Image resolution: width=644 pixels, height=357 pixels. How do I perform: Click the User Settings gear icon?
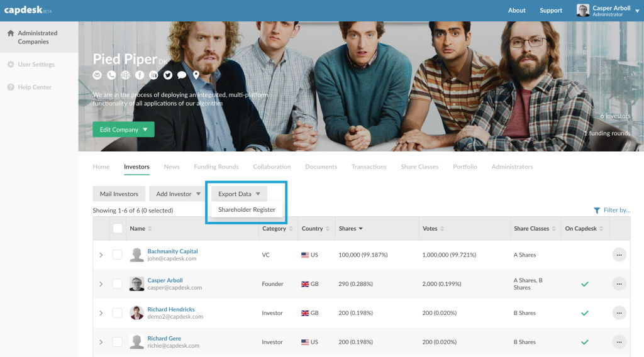(11, 65)
